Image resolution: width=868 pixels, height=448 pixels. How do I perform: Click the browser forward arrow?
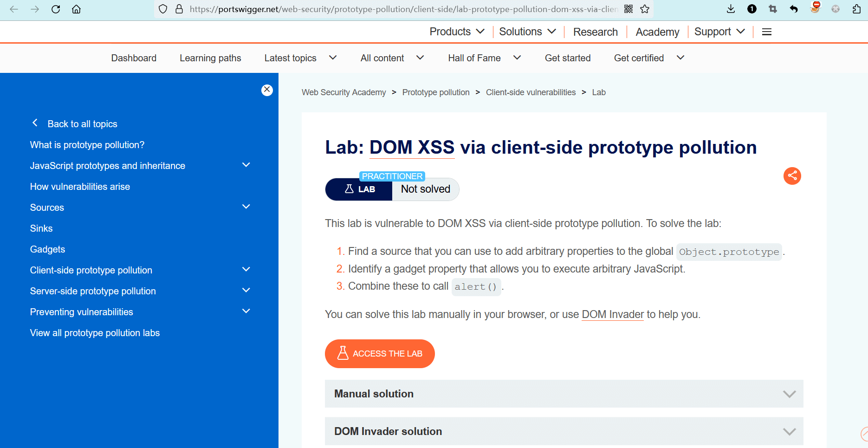35,9
